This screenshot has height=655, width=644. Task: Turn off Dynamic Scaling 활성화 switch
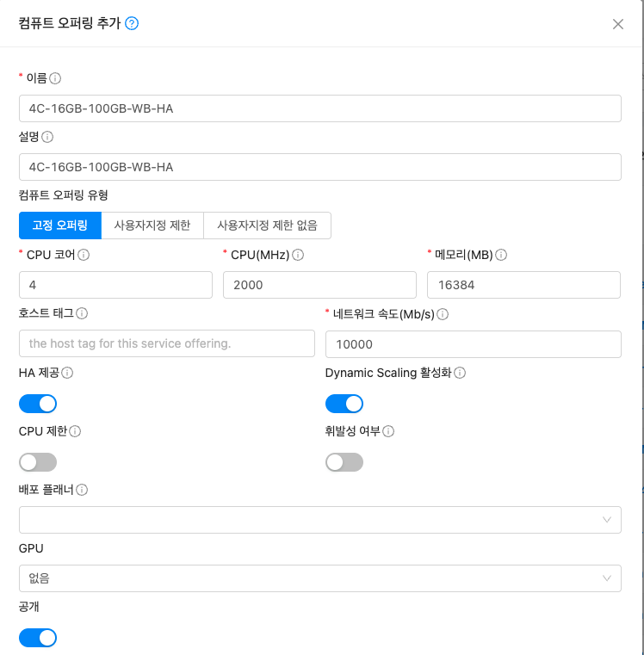(344, 404)
